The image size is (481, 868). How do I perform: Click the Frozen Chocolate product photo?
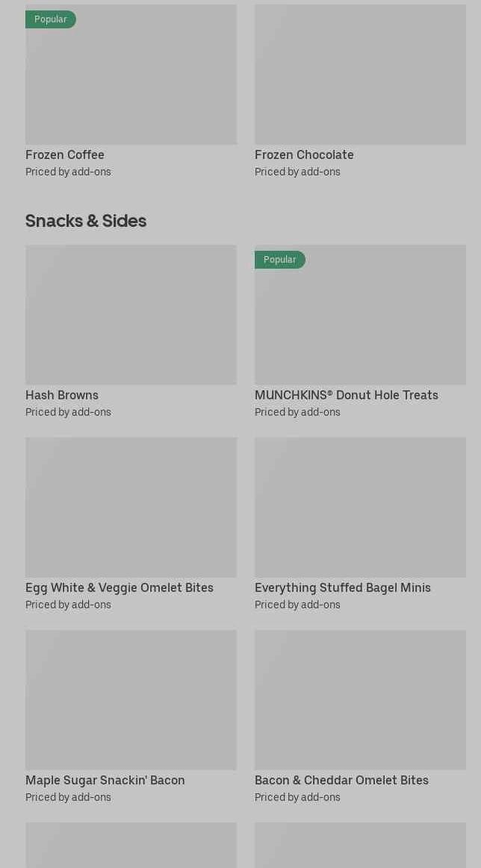point(360,75)
